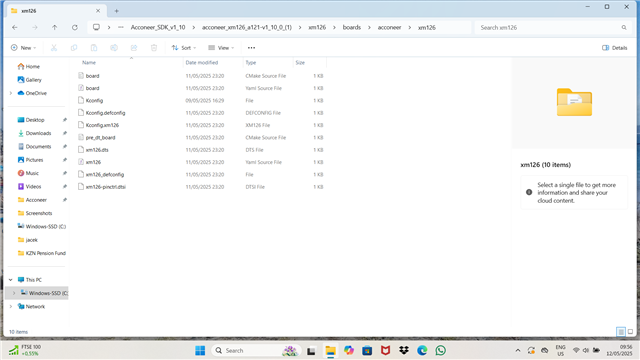Click the Cut toolbar icon
The width and height of the screenshot is (640, 360).
click(54, 48)
